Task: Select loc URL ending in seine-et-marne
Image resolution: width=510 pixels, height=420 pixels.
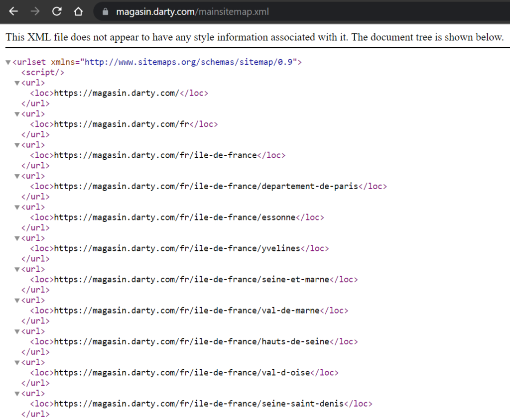Action: point(192,280)
